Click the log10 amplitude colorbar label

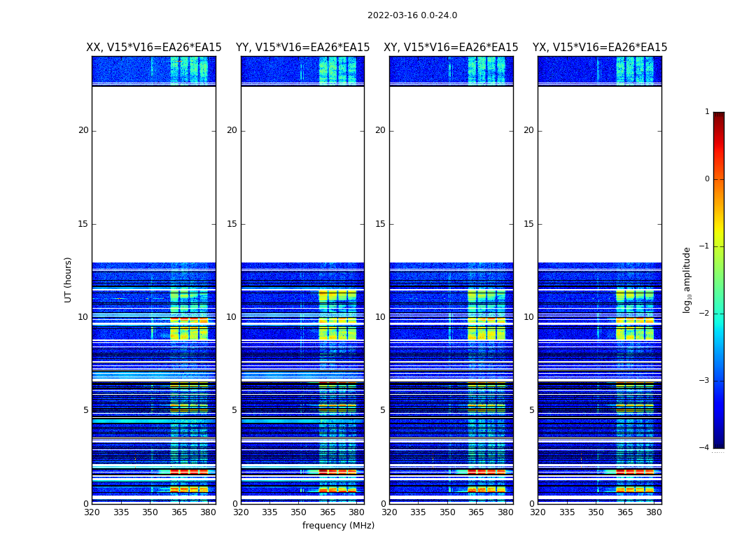pyautogui.click(x=687, y=280)
